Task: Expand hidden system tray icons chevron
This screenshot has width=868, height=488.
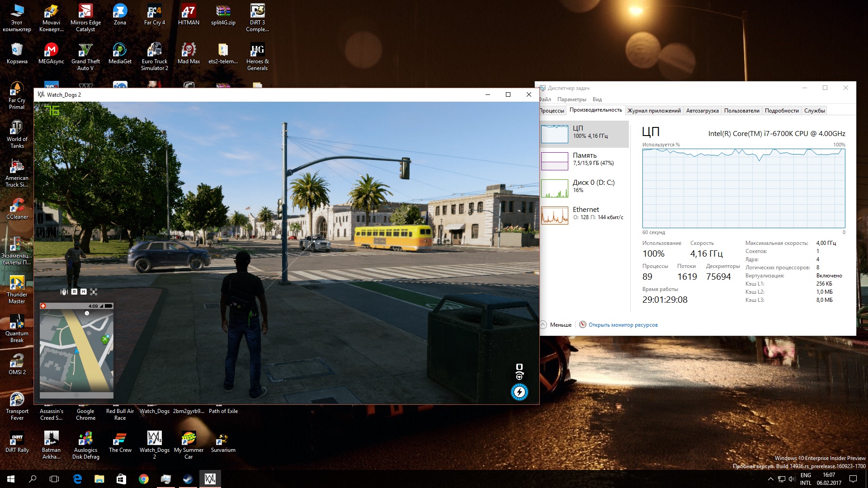Action: pos(770,479)
